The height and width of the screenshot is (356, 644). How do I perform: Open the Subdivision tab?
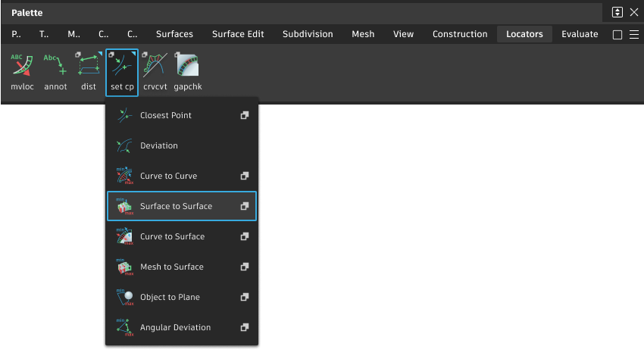click(308, 34)
